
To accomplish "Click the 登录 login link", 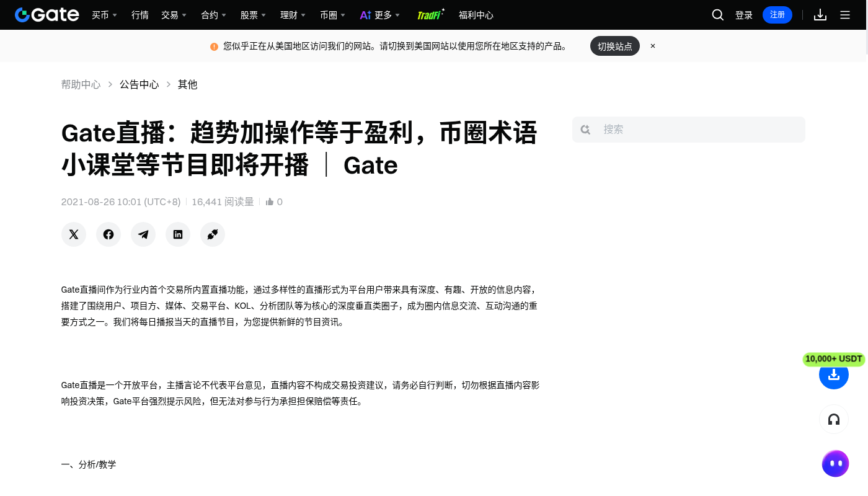I will point(744,15).
